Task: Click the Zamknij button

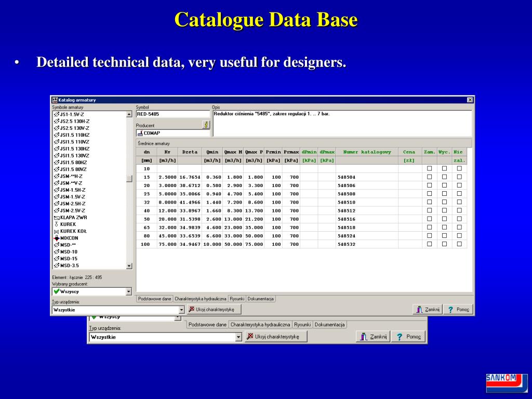Action: pyautogui.click(x=428, y=310)
